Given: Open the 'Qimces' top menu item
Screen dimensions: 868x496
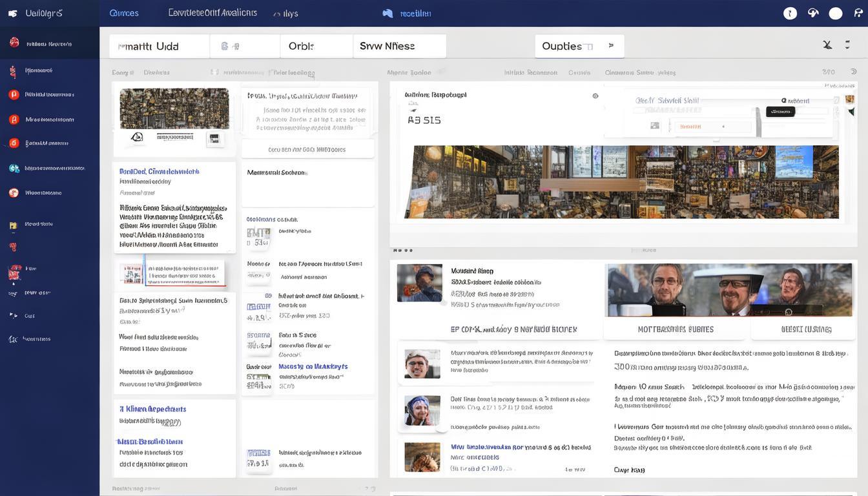Looking at the screenshot, I should point(124,13).
